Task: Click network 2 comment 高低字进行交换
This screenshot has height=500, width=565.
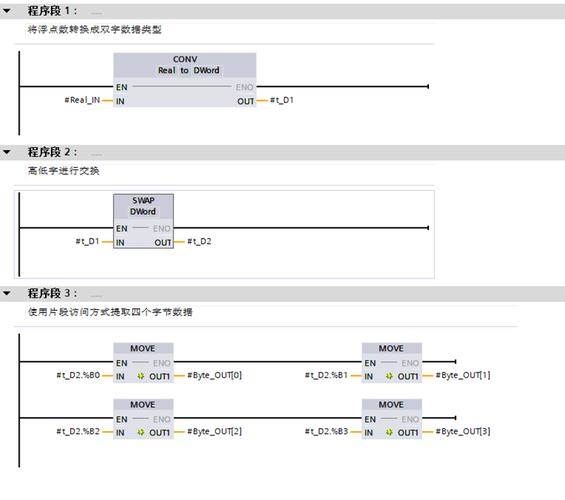Action: click(63, 171)
